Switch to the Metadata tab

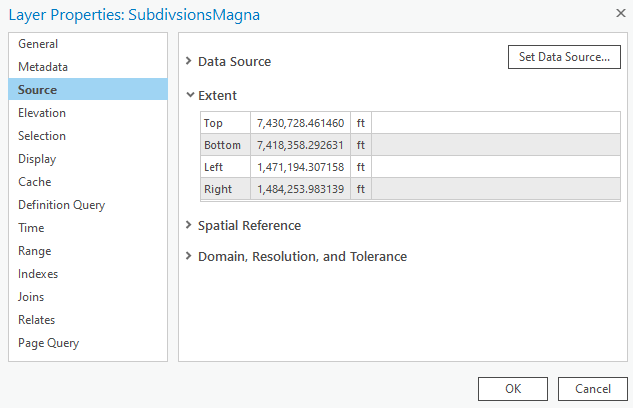(x=42, y=67)
